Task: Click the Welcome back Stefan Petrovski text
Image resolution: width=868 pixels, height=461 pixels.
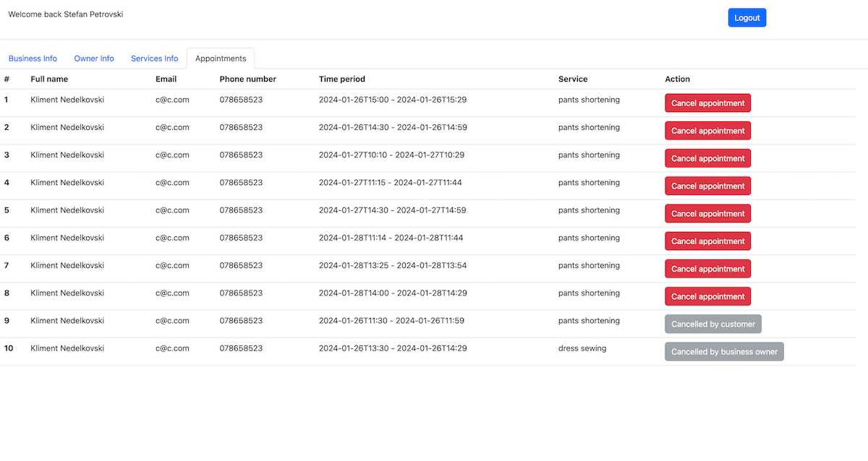Action: pyautogui.click(x=66, y=14)
